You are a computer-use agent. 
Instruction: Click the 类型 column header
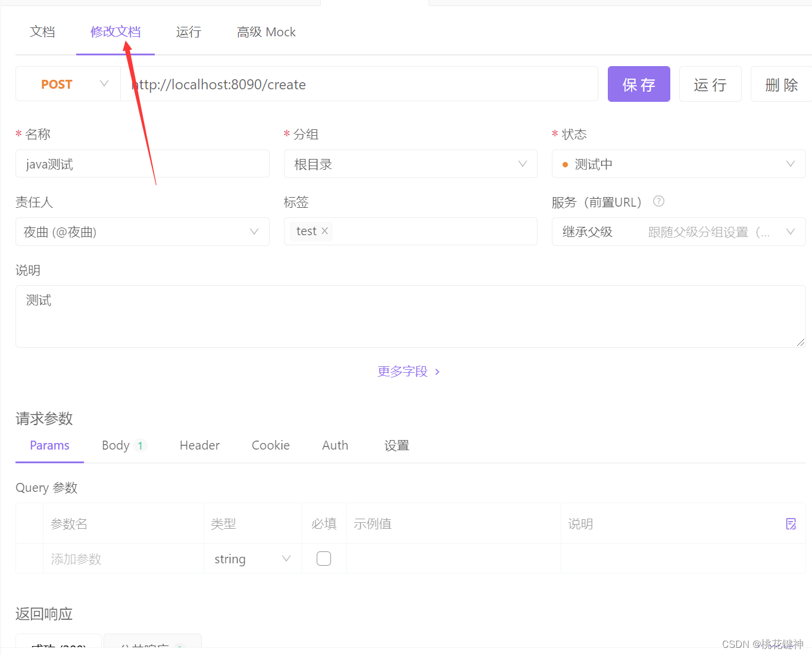[223, 524]
